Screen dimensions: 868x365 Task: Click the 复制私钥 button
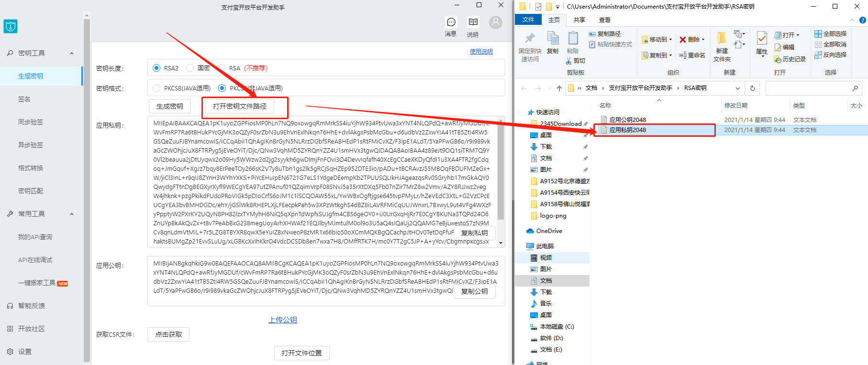[x=475, y=233]
